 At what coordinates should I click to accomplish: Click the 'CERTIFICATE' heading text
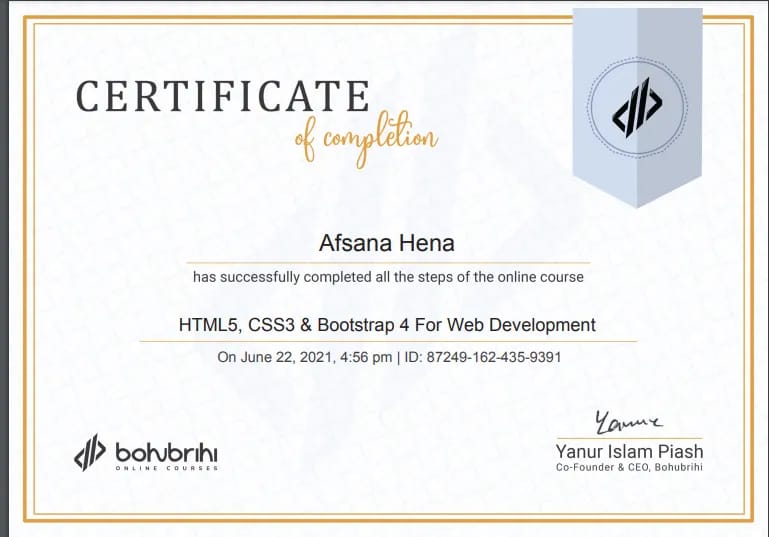223,97
